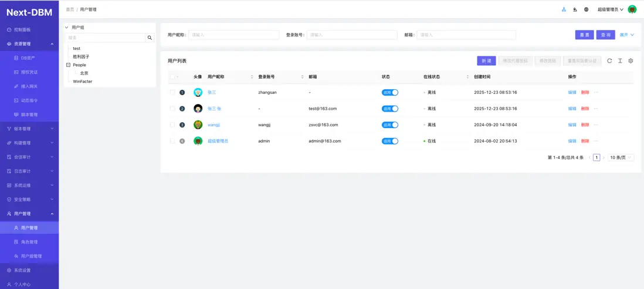Click 删除 for the wangjj row
644x289 pixels.
coord(585,125)
